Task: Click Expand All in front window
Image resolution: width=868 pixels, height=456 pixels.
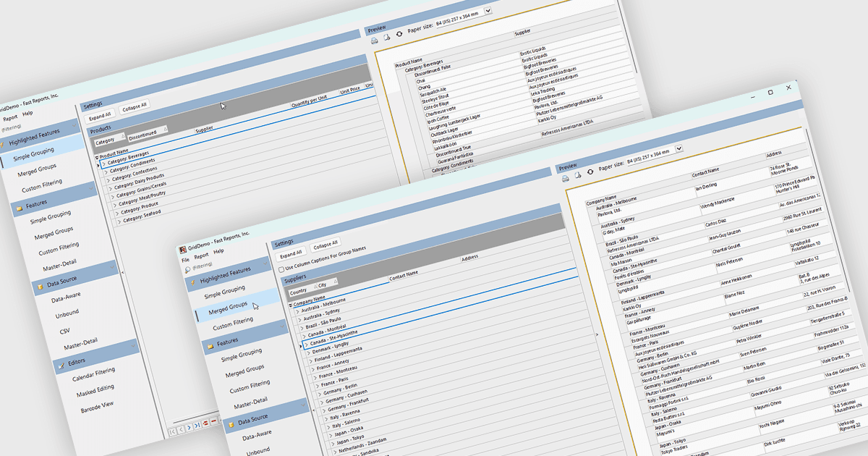Action: 290,253
